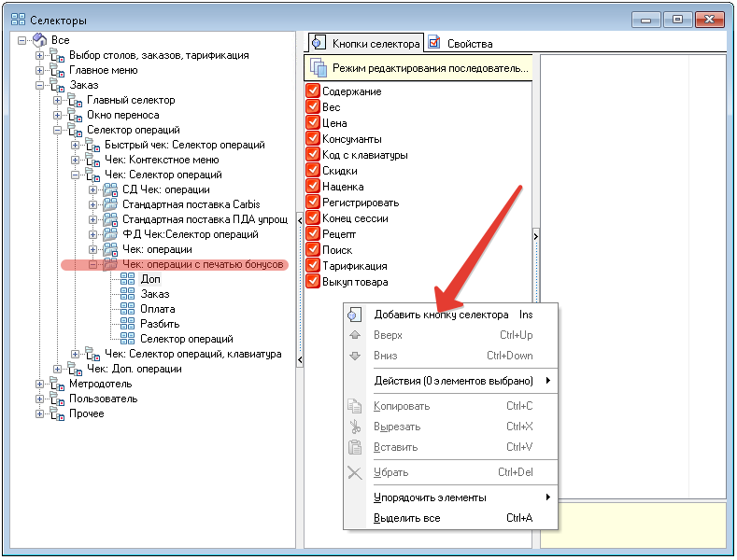Expand Чек: Контекстное меню node

pos(76,161)
